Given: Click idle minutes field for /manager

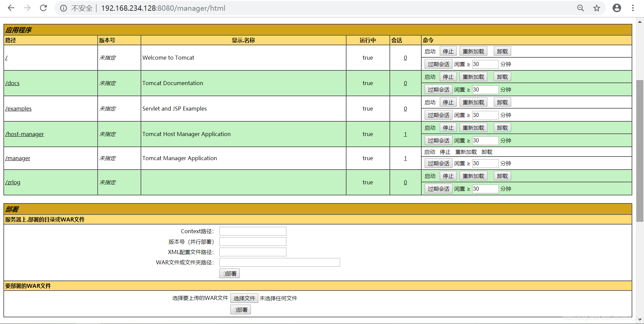Looking at the screenshot, I should pyautogui.click(x=485, y=163).
